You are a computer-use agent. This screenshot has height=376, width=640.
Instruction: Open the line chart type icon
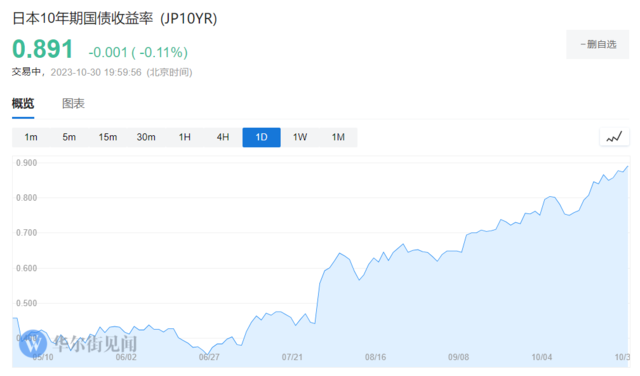coord(614,137)
